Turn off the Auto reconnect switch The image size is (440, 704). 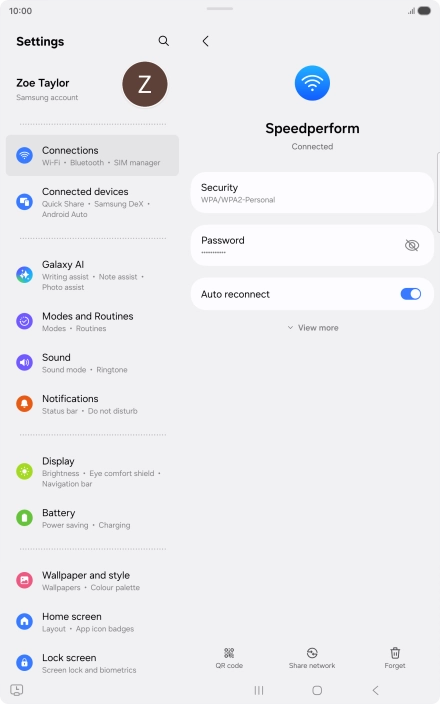[x=410, y=294]
